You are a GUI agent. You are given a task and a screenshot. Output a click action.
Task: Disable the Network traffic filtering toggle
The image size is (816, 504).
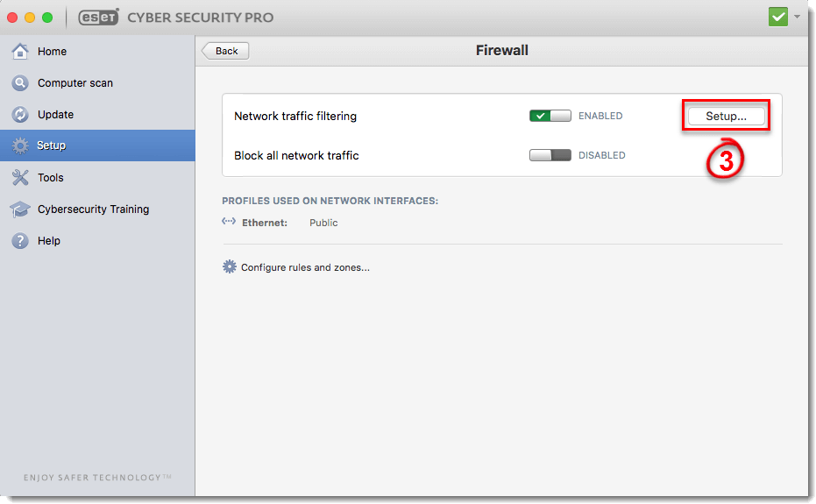(x=550, y=116)
